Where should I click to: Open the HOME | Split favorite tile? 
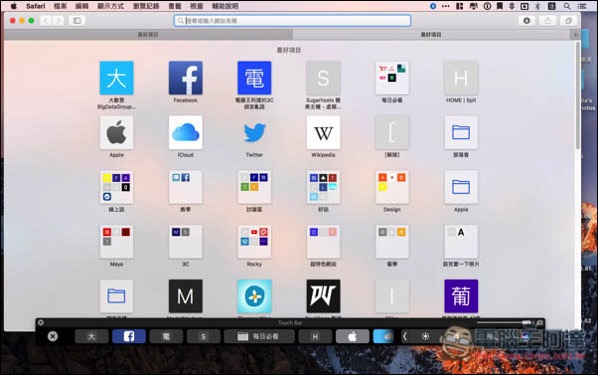pyautogui.click(x=461, y=78)
